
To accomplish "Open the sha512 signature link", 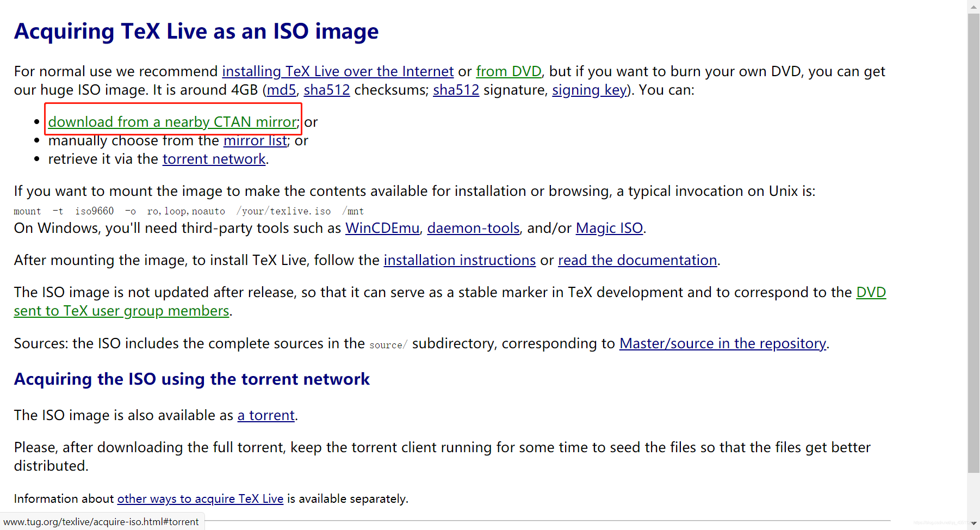I will pyautogui.click(x=456, y=90).
